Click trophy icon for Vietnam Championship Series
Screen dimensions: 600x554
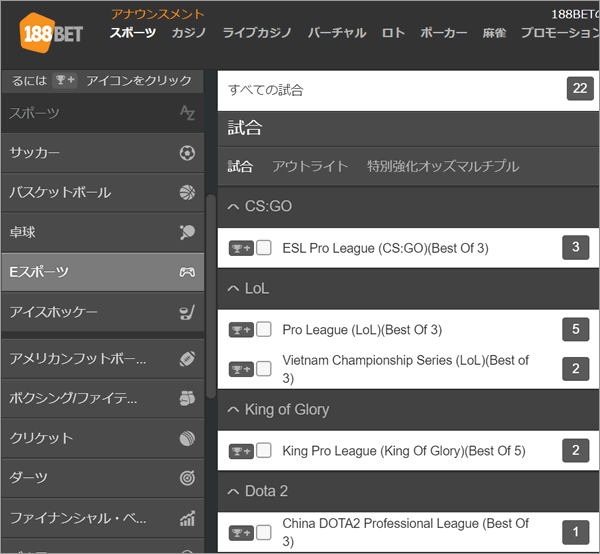pyautogui.click(x=241, y=369)
